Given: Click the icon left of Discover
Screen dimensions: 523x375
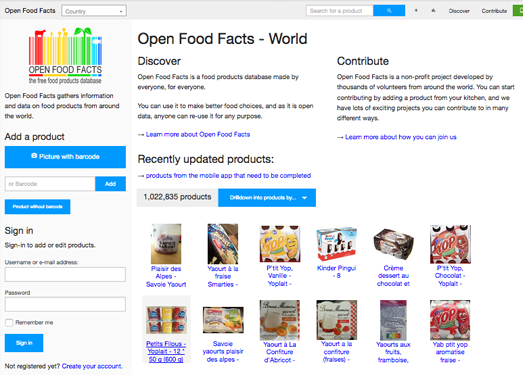Looking at the screenshot, I should pos(433,11).
